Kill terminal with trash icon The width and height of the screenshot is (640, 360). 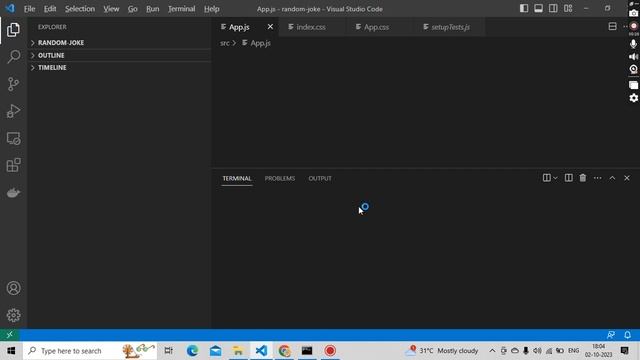click(583, 178)
